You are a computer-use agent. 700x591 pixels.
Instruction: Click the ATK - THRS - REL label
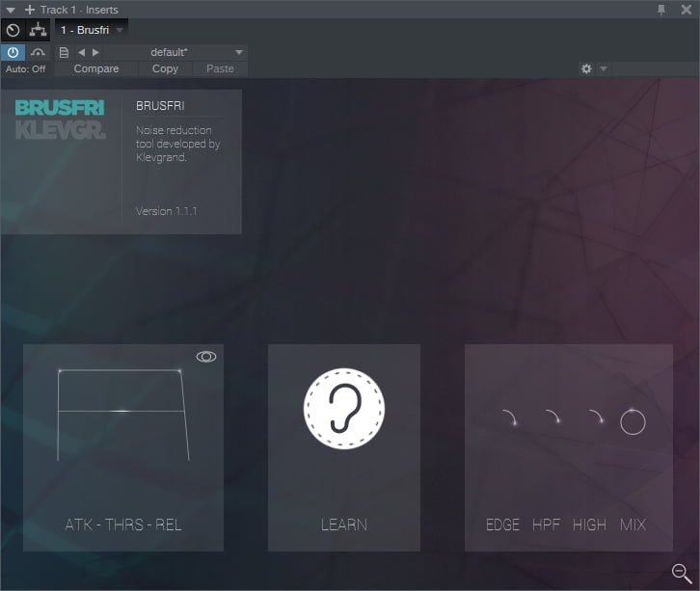(x=123, y=524)
